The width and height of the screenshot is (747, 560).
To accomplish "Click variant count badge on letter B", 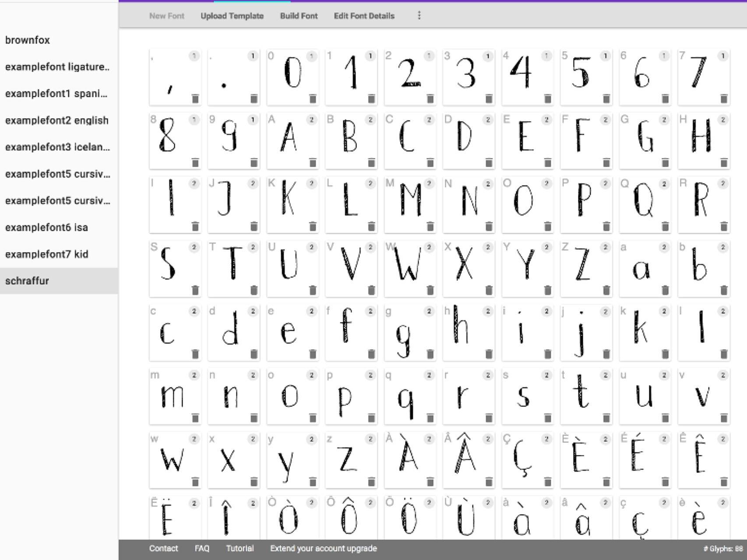I will [370, 120].
